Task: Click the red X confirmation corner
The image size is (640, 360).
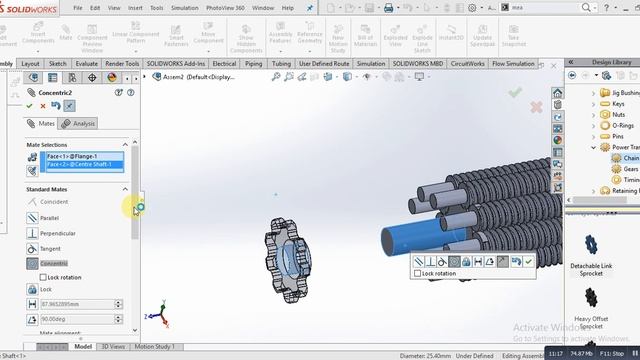Action: tap(536, 107)
